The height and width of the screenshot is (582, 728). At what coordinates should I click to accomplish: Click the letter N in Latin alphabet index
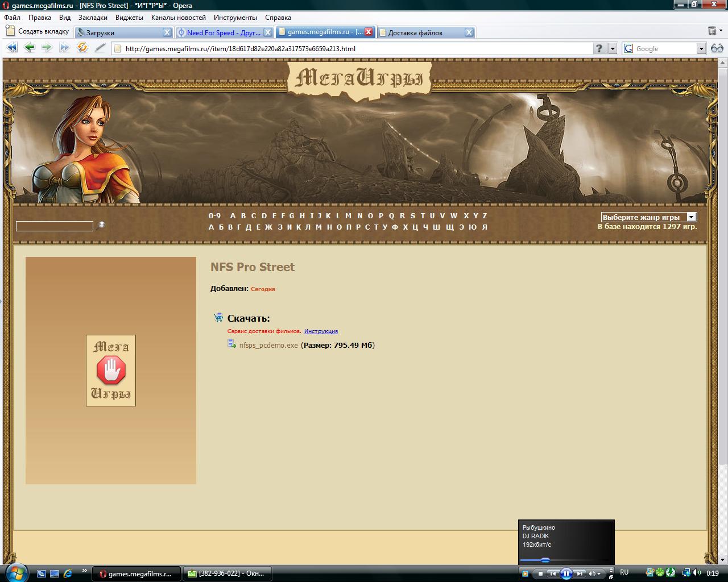[x=359, y=215]
